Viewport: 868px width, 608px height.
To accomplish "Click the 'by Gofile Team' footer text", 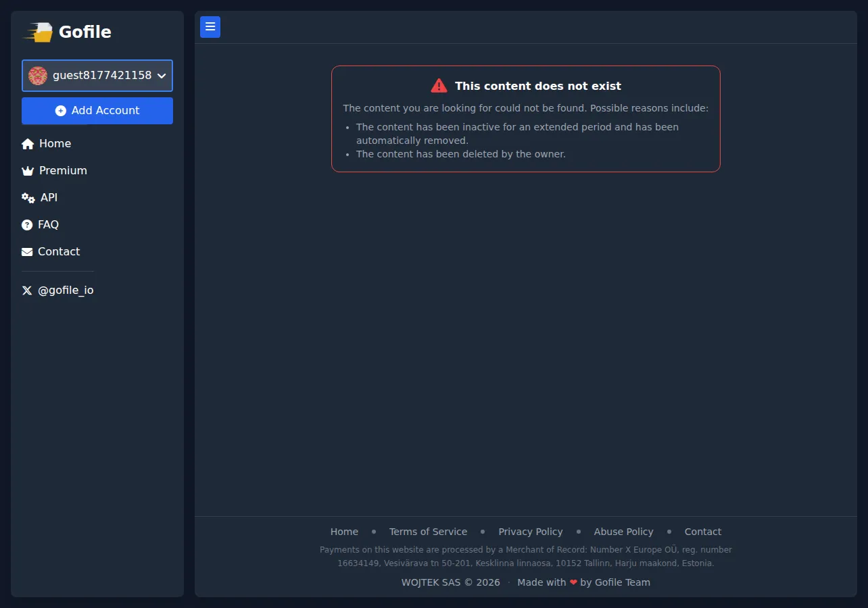I will tap(615, 582).
